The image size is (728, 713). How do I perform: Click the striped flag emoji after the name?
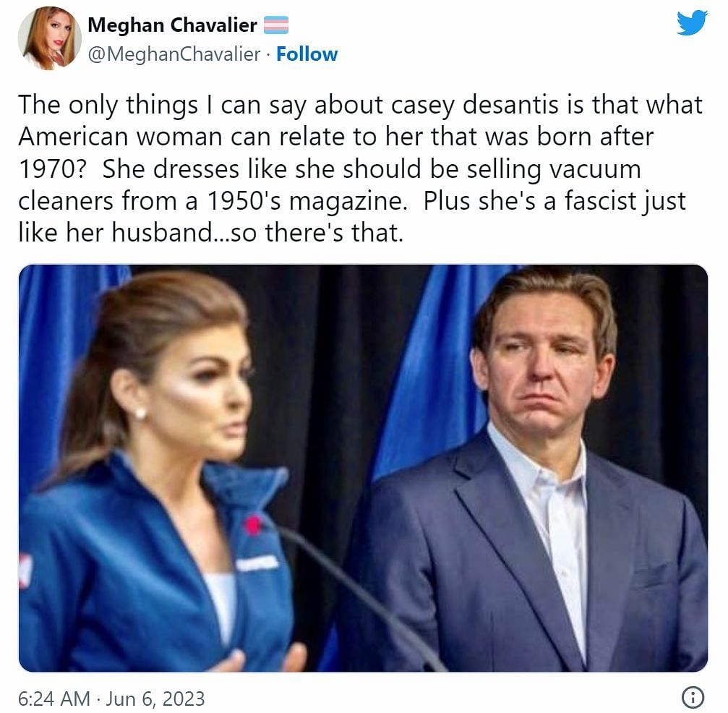click(276, 25)
